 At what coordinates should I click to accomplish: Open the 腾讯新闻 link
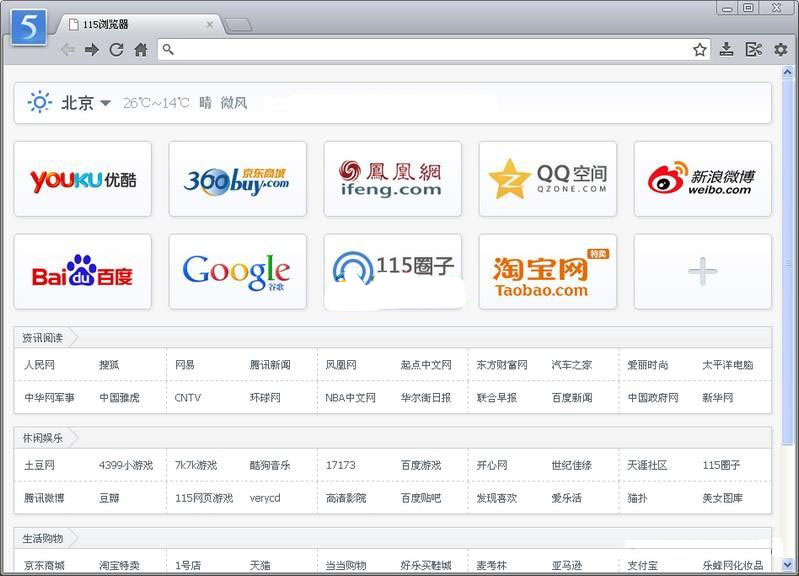click(x=270, y=365)
